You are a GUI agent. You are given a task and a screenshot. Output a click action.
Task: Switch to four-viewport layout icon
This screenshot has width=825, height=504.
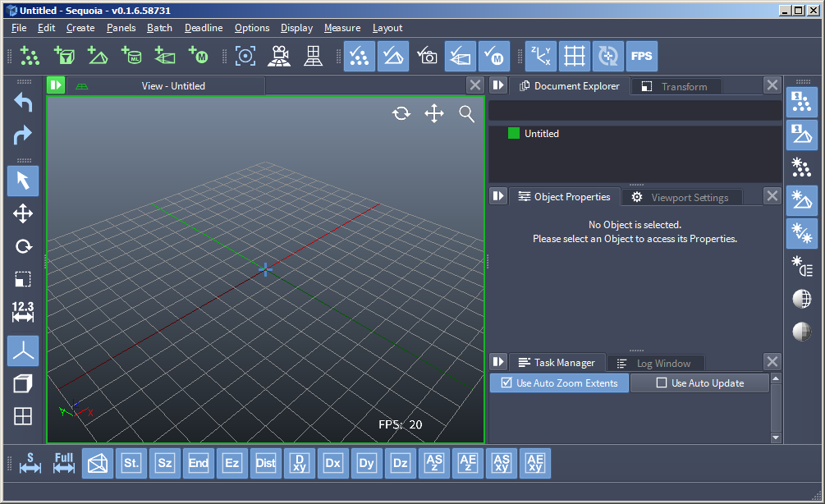[x=23, y=416]
